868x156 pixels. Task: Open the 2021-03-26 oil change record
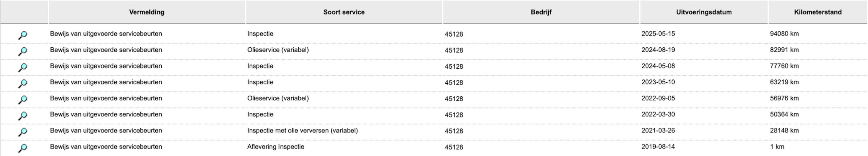(23, 132)
